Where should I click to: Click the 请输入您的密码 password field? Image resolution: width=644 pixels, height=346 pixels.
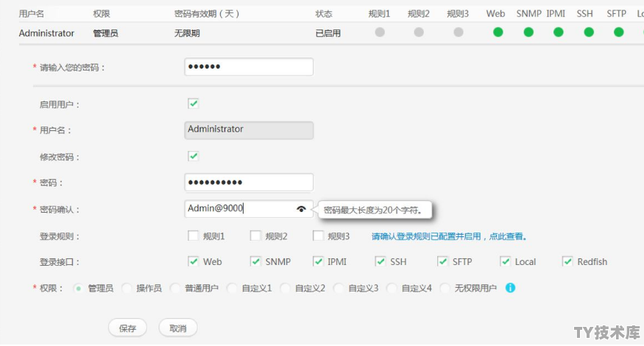tap(249, 66)
